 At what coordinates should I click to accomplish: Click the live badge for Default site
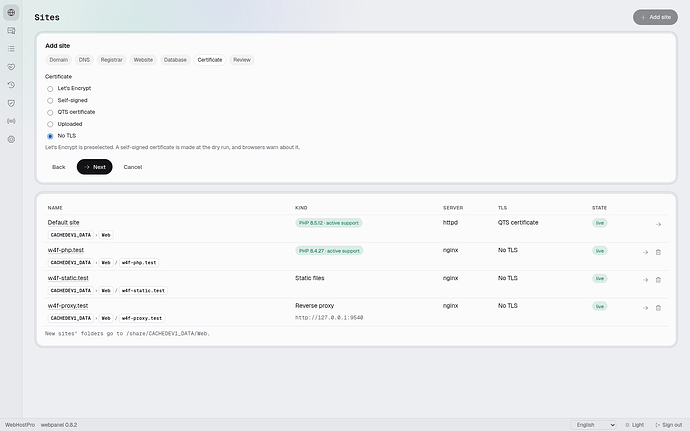pos(600,223)
